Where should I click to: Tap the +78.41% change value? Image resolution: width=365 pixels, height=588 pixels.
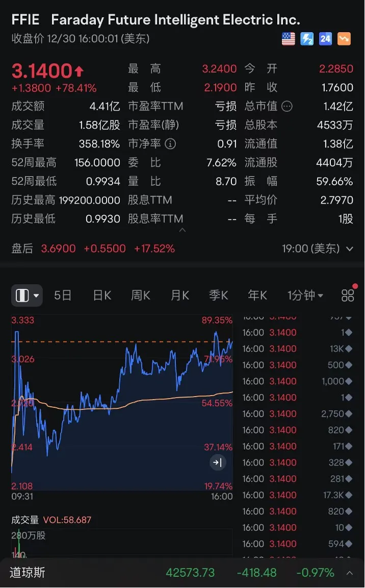(76, 88)
